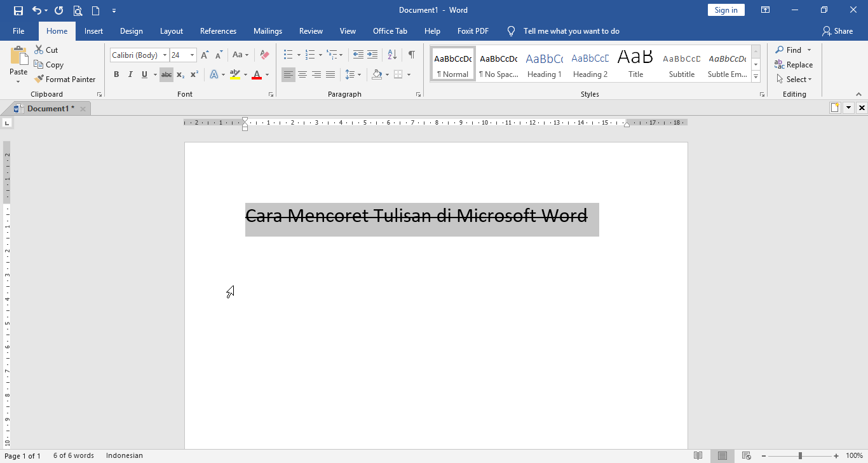Clear all formatting from selection

pyautogui.click(x=265, y=55)
